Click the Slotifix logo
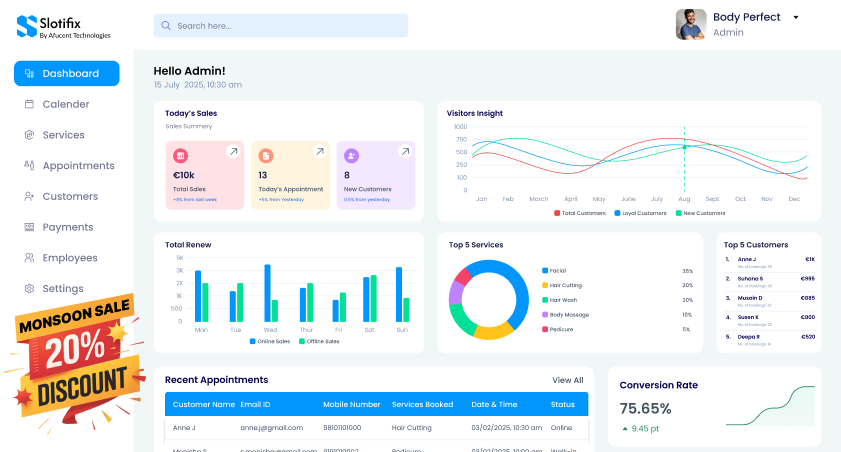The height and width of the screenshot is (452, 841). (63, 25)
